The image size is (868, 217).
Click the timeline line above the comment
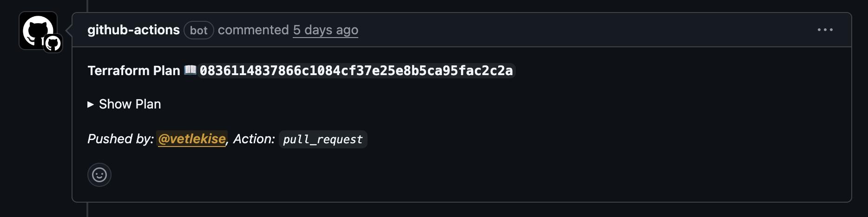pyautogui.click(x=87, y=5)
